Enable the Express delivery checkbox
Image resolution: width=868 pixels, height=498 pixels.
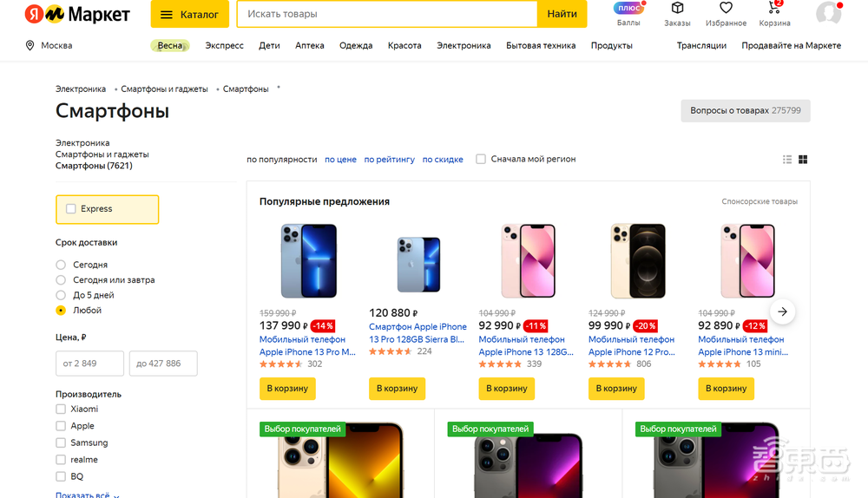coord(71,209)
